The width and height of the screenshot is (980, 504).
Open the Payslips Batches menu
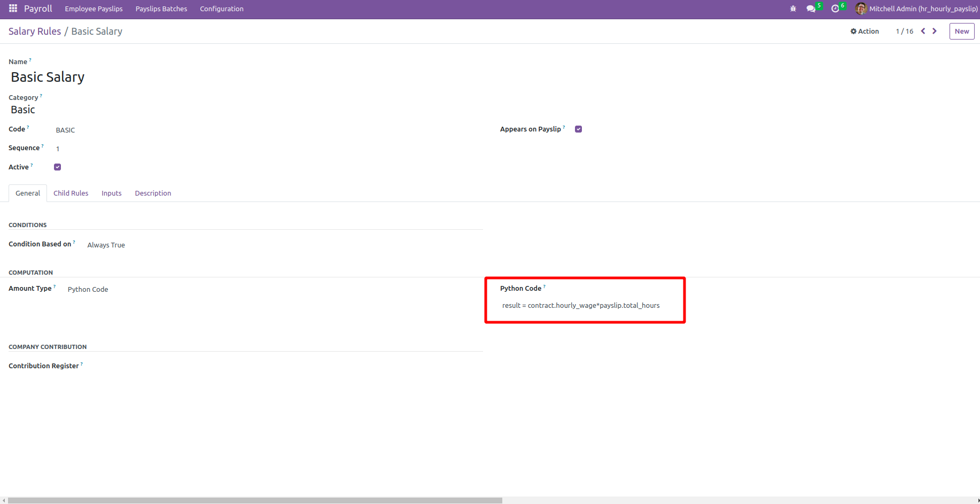[161, 9]
